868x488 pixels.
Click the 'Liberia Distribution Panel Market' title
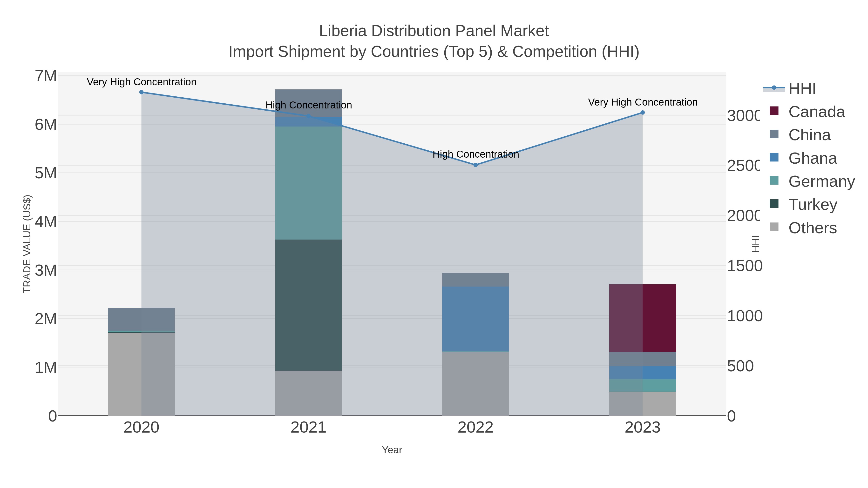pos(434,31)
